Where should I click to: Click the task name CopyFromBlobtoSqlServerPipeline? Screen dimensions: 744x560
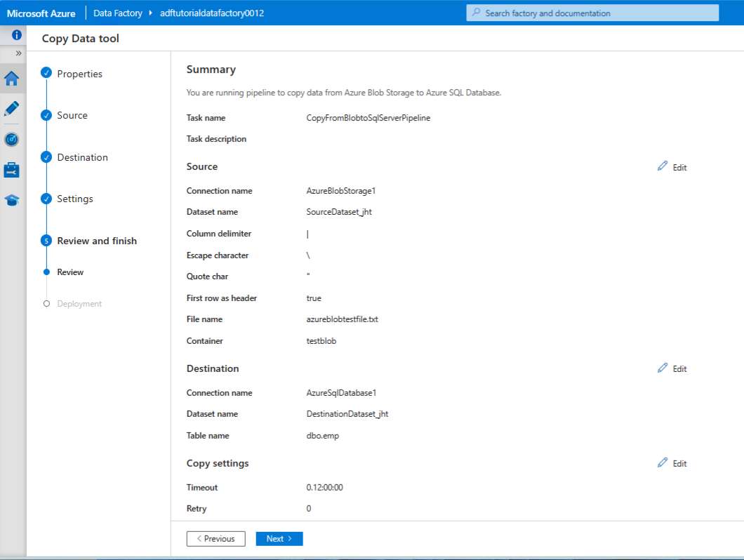pos(368,118)
